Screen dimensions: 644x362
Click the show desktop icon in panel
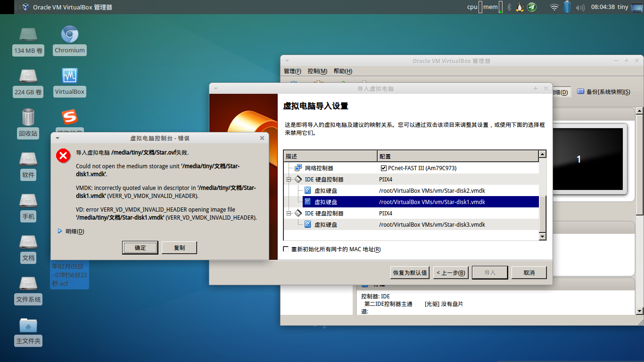pos(636,7)
